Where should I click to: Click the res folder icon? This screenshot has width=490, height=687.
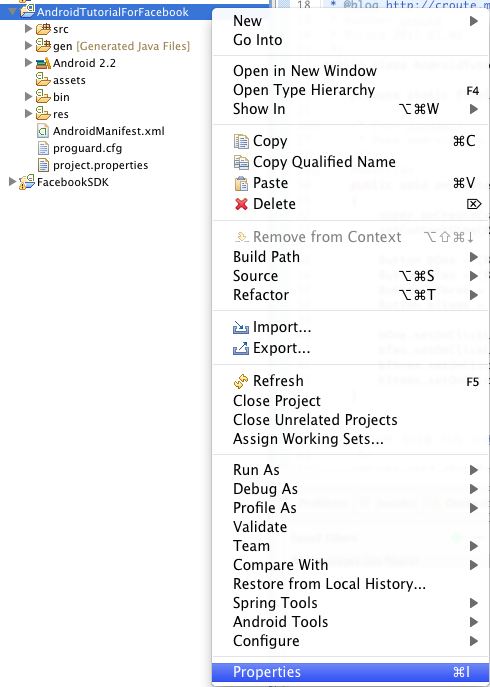point(43,113)
